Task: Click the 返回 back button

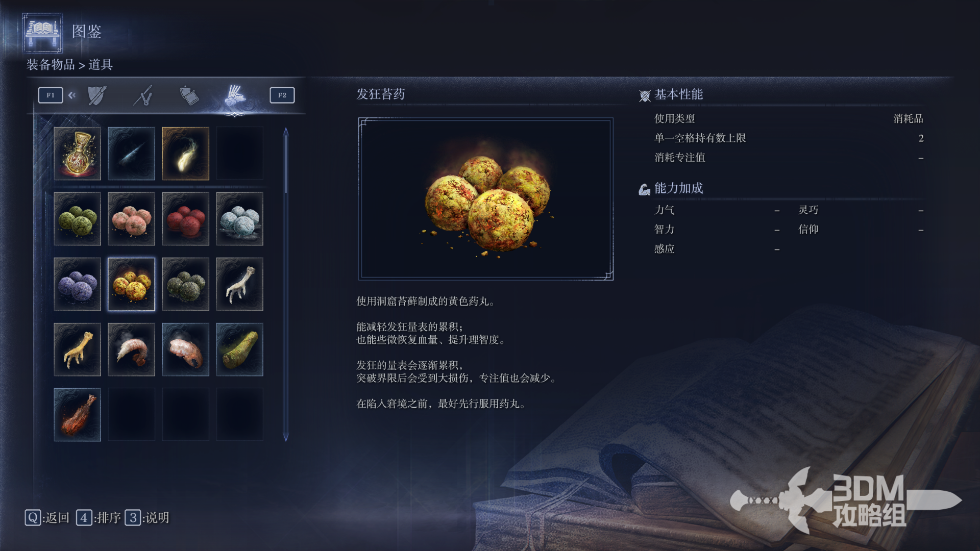Action: (x=47, y=518)
